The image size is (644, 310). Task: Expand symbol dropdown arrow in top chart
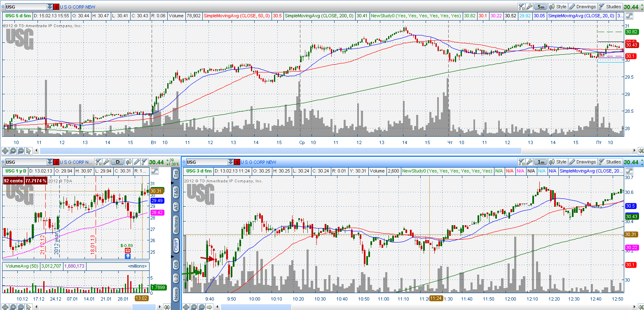pyautogui.click(x=50, y=7)
